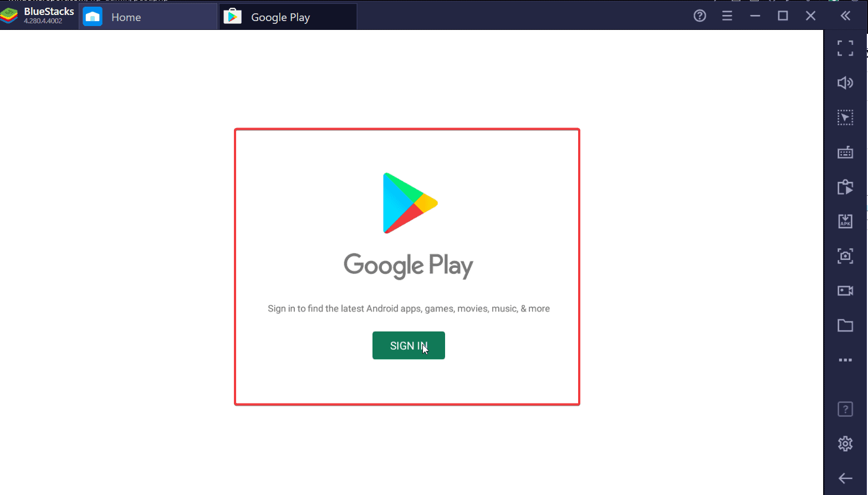Click the Google Play logo triangle
Image resolution: width=868 pixels, height=495 pixels.
coord(410,203)
